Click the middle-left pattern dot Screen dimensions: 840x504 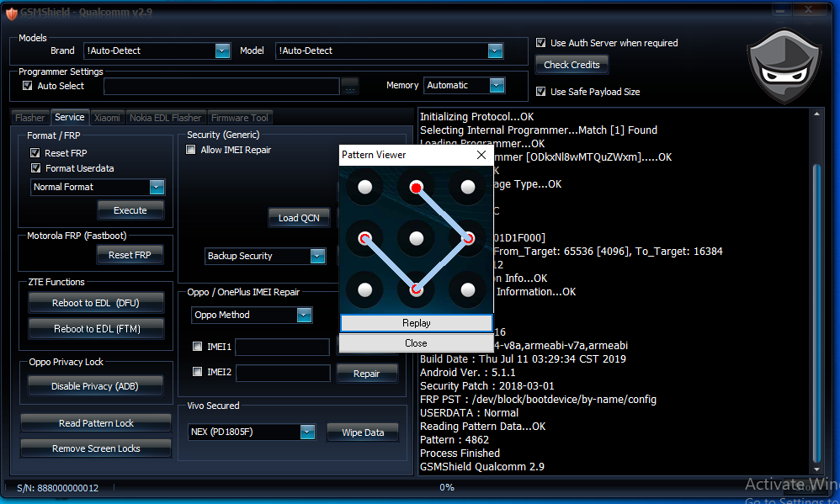pyautogui.click(x=364, y=238)
